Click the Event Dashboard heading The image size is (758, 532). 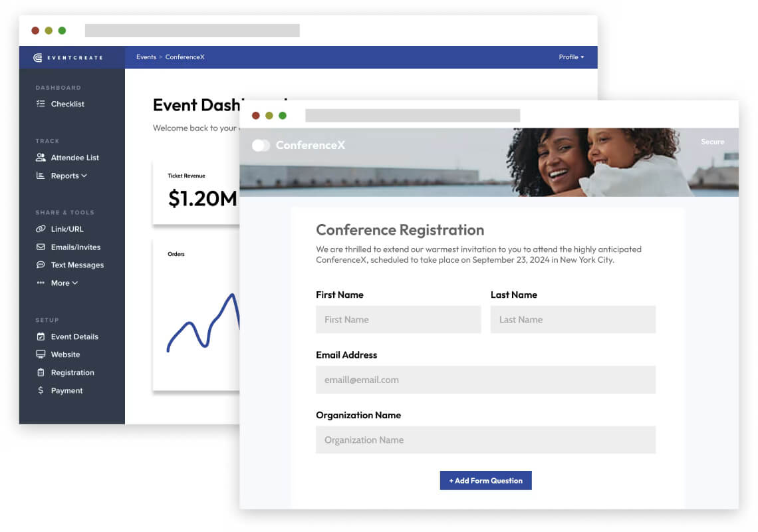pos(196,105)
